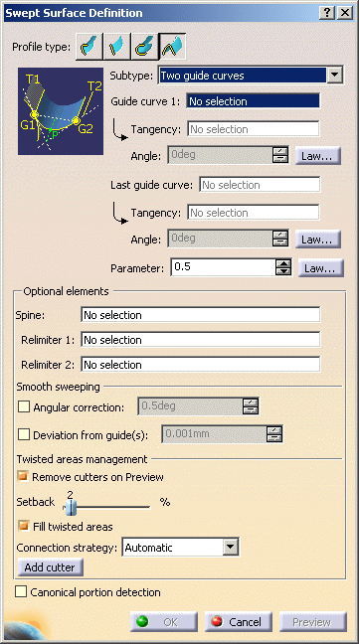Enable the Angular correction checkbox

click(24, 407)
